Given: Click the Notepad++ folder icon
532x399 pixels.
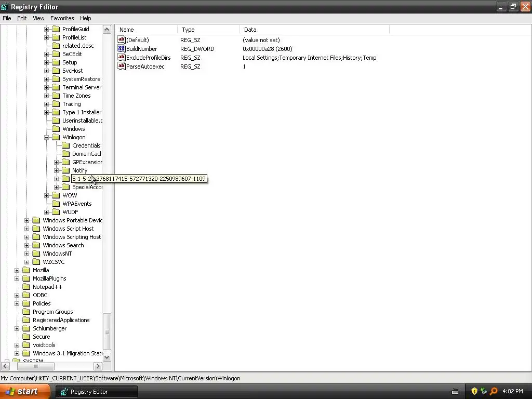Looking at the screenshot, I should (x=26, y=287).
